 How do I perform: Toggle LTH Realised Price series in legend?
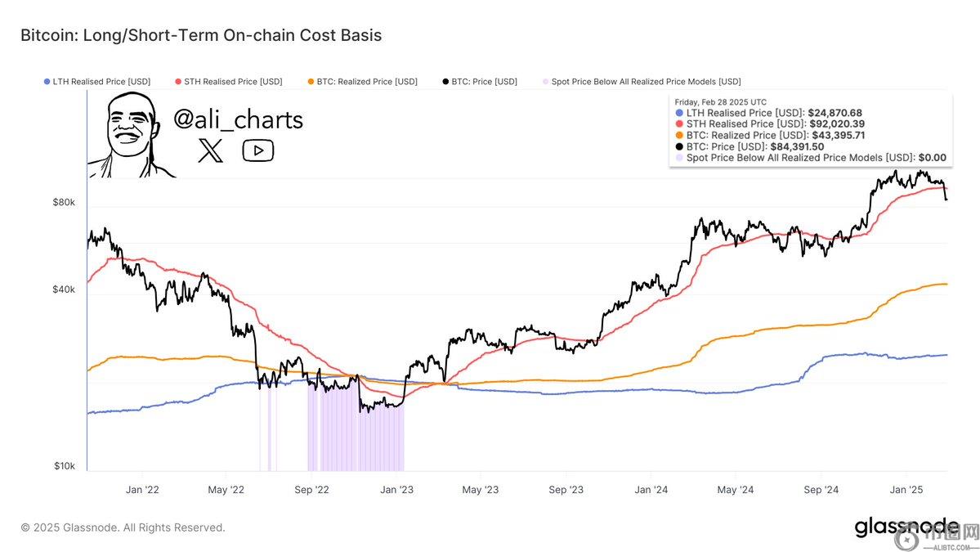(101, 82)
